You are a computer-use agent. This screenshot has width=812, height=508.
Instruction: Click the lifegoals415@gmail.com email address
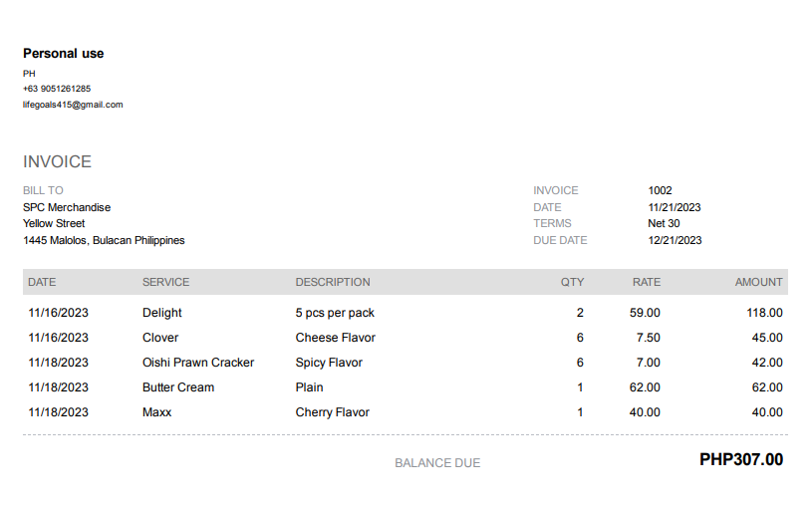(73, 105)
